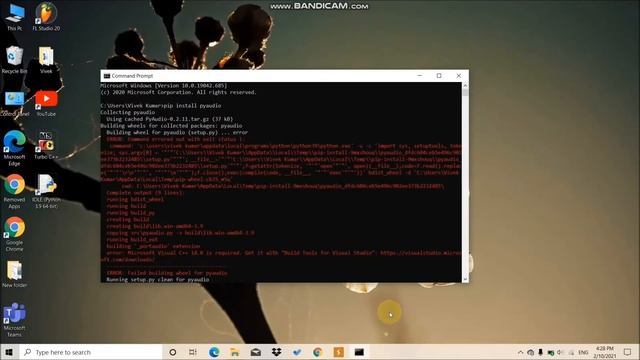Maximize the Command Prompt window
The width and height of the screenshot is (640, 360).
coord(439,76)
